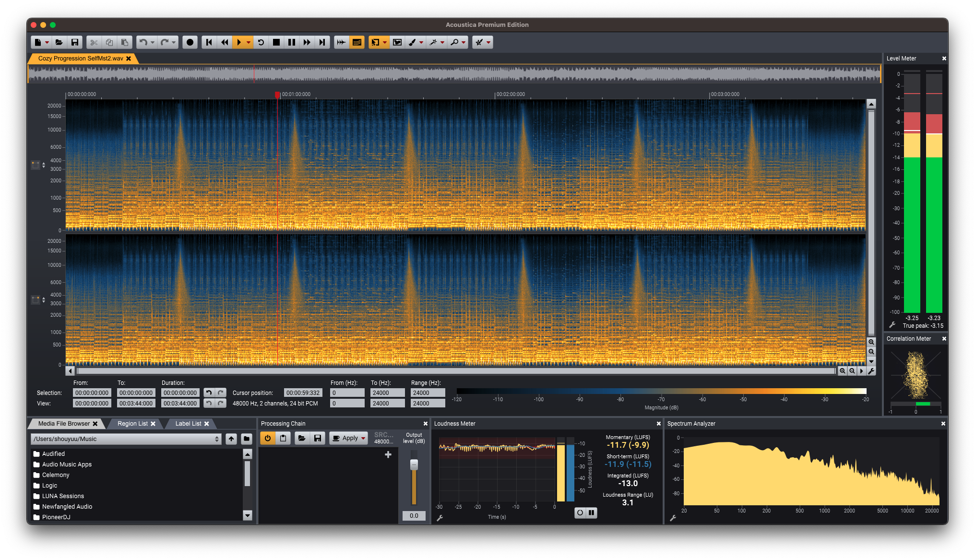Viewport: 975px width, 560px height.
Task: Switch to the Region List tab
Action: [132, 424]
